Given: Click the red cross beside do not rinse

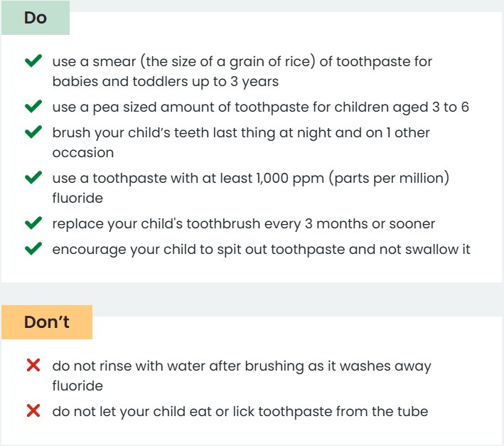Looking at the screenshot, I should click(33, 366).
